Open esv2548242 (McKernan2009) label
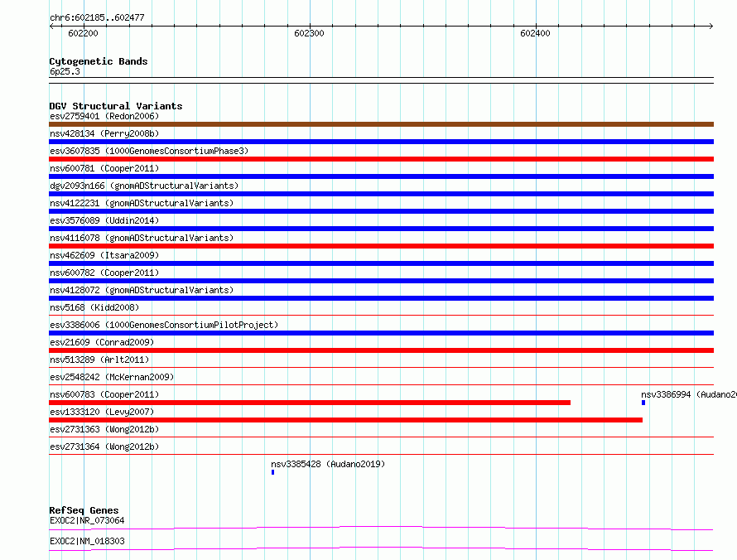 pos(112,377)
